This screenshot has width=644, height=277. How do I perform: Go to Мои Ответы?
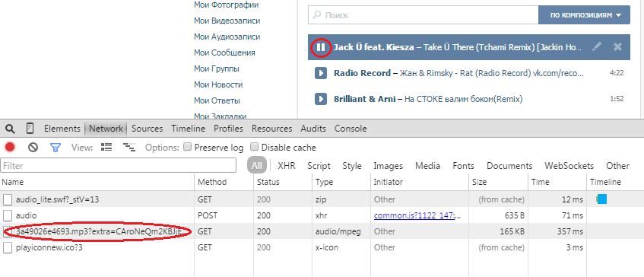coord(217,100)
